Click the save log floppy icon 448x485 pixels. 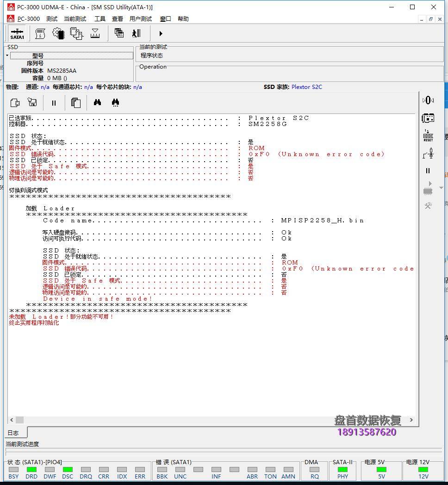32,102
